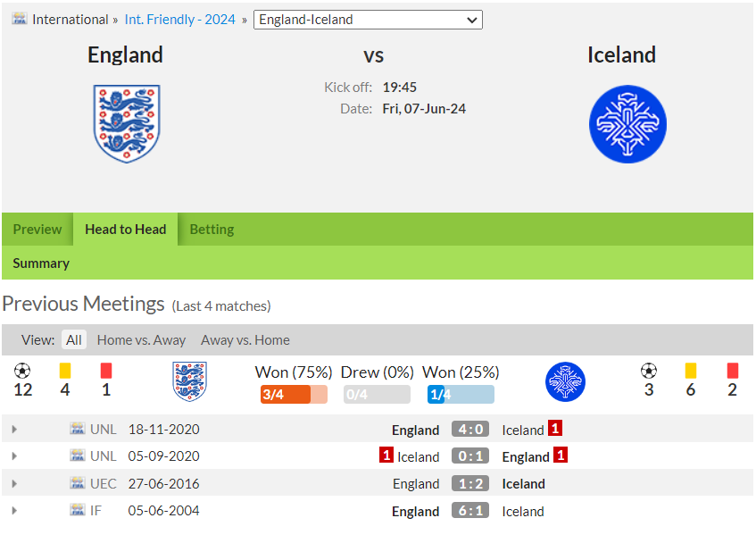The width and height of the screenshot is (756, 560).
Task: Switch view to Home vs. Away
Action: click(141, 340)
